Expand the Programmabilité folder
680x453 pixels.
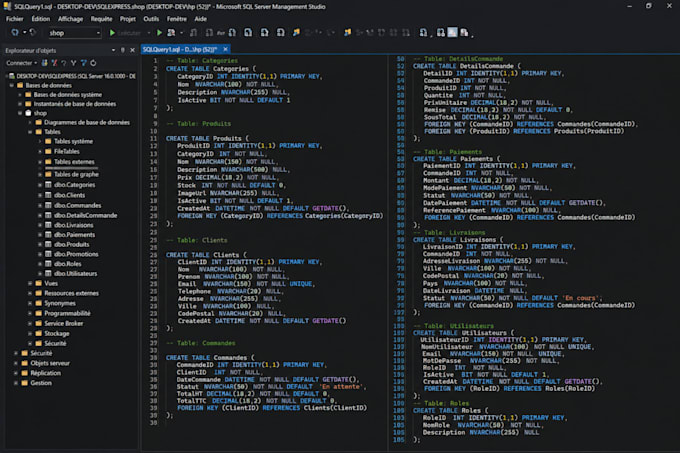30,313
